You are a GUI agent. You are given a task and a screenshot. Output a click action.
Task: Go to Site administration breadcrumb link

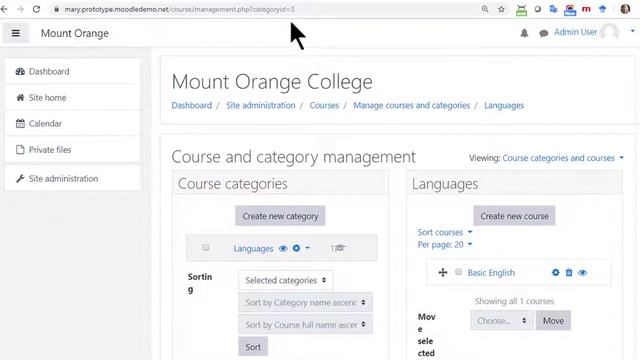coord(260,105)
